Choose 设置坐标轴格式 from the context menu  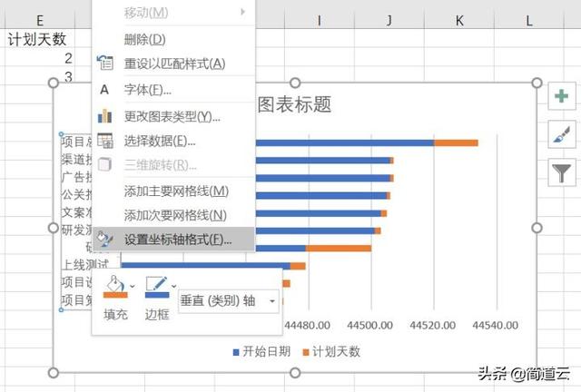[177, 240]
